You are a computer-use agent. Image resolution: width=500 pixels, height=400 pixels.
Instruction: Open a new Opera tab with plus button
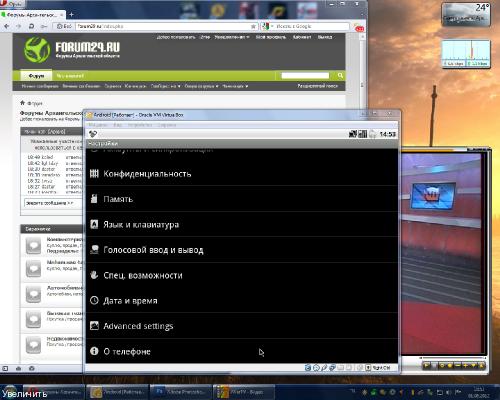[x=71, y=15]
